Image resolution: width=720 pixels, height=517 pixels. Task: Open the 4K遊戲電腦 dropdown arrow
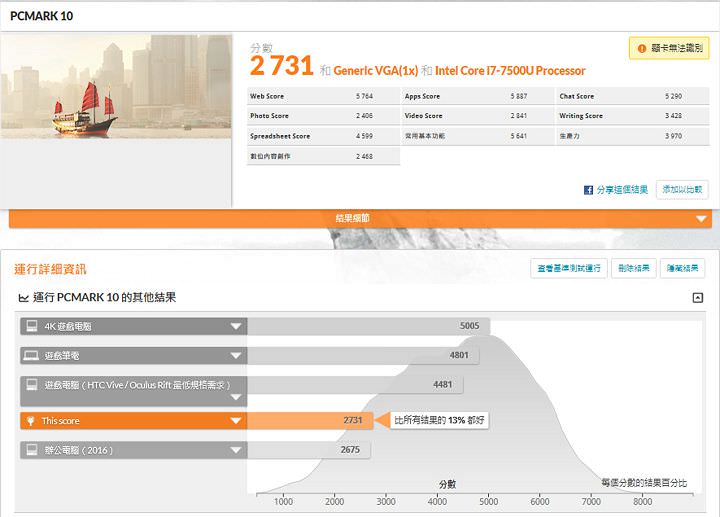(236, 326)
